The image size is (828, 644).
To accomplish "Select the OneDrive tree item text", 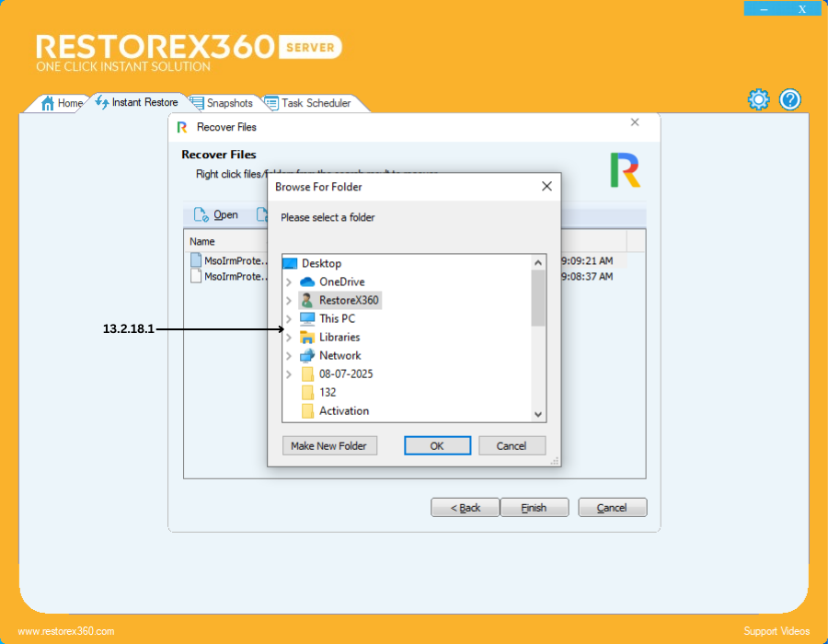I will pyautogui.click(x=342, y=282).
